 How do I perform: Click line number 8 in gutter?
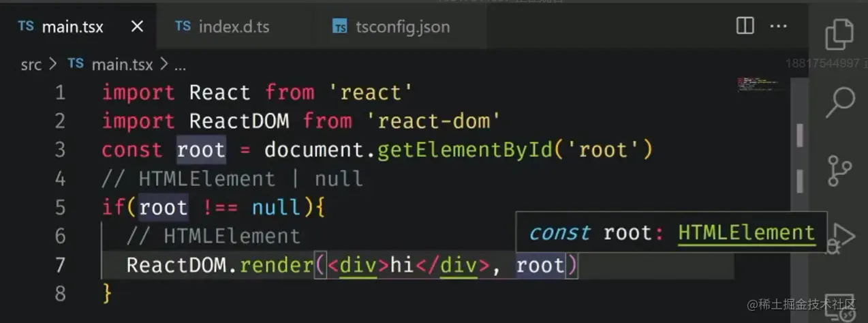[61, 294]
